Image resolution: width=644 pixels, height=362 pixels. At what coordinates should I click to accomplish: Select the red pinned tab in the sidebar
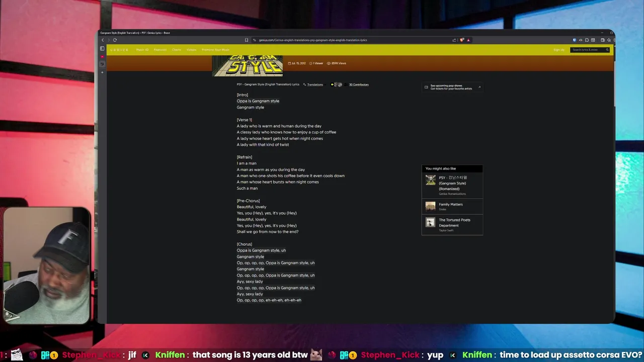coord(102,56)
